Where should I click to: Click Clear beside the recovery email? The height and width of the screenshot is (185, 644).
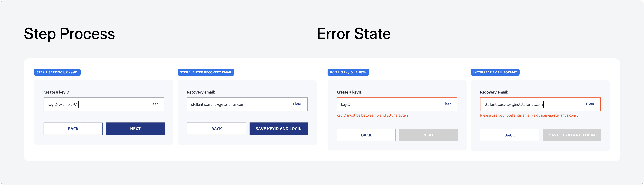click(x=297, y=104)
